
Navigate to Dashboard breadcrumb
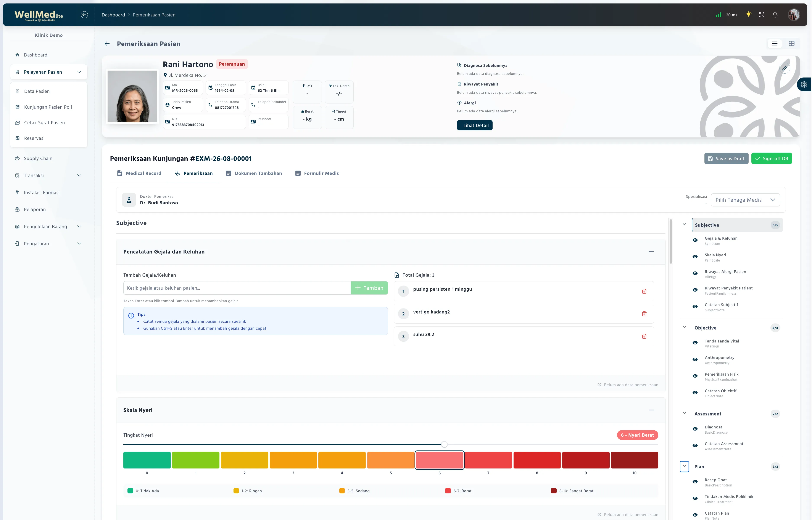[x=113, y=15]
